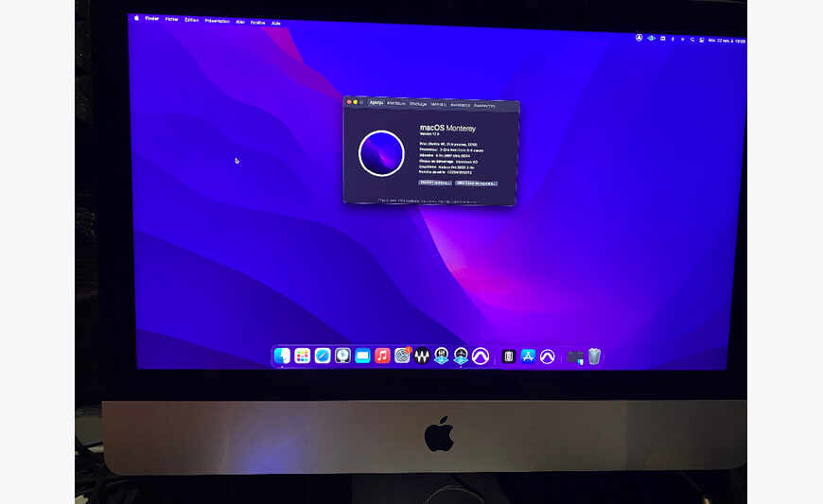
Task: Switch to the Ressources tab
Action: [484, 105]
